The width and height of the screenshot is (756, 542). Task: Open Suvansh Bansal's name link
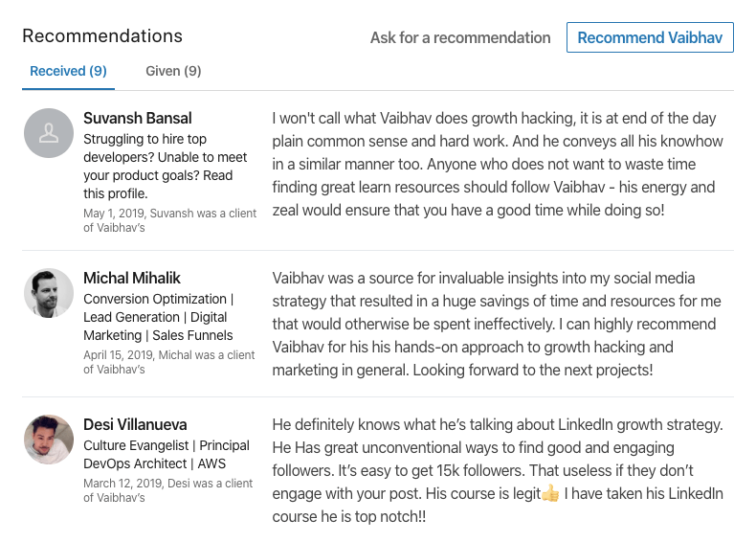[x=138, y=118]
